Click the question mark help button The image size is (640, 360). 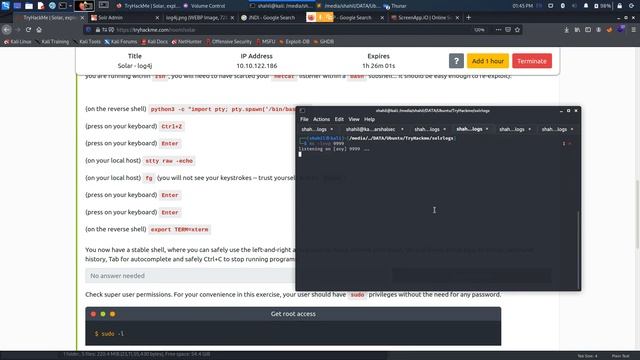coord(456,61)
